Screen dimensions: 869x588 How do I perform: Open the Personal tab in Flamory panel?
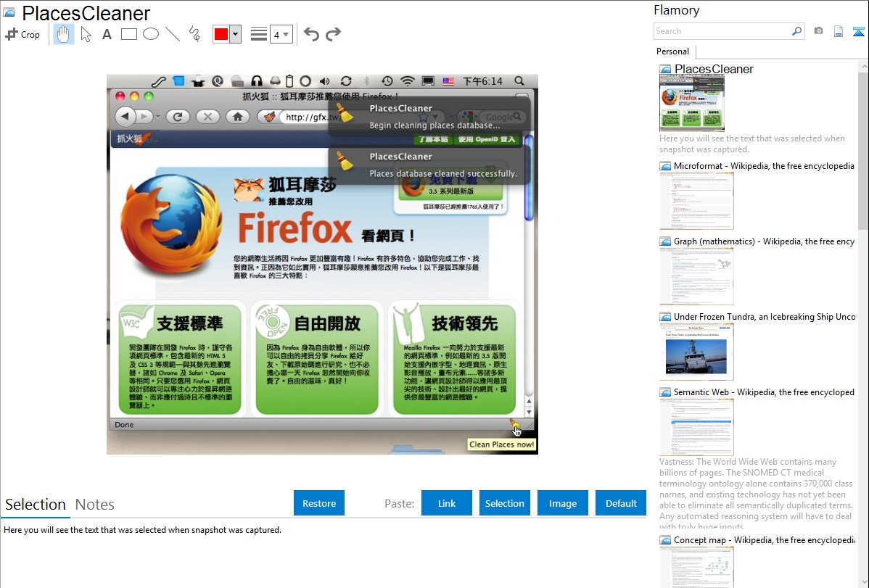(x=672, y=51)
